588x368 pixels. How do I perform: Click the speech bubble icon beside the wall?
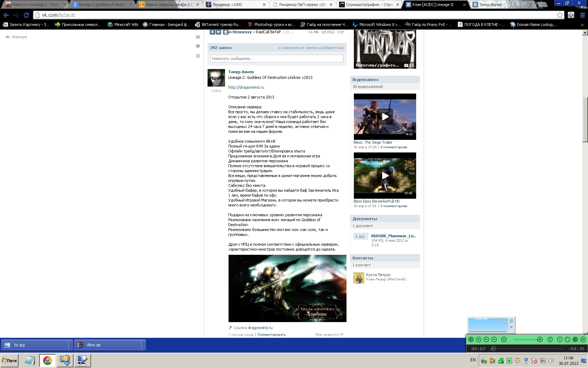[198, 46]
